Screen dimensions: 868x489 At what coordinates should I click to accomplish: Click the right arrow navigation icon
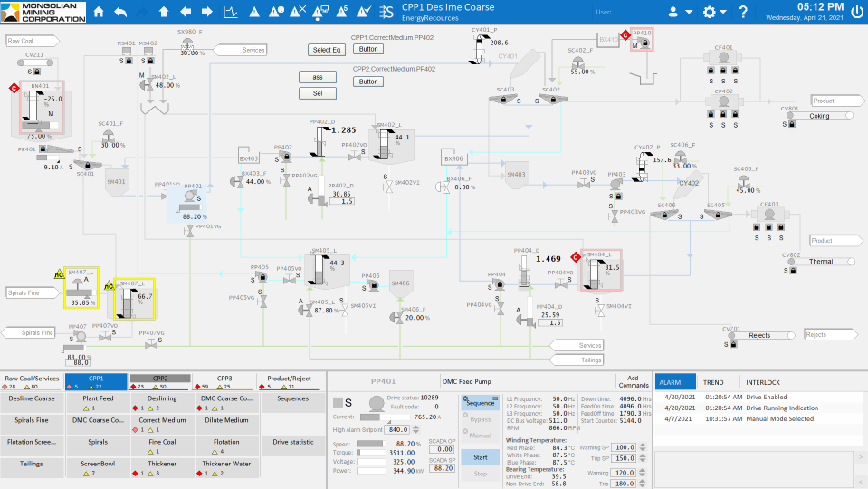click(x=207, y=12)
